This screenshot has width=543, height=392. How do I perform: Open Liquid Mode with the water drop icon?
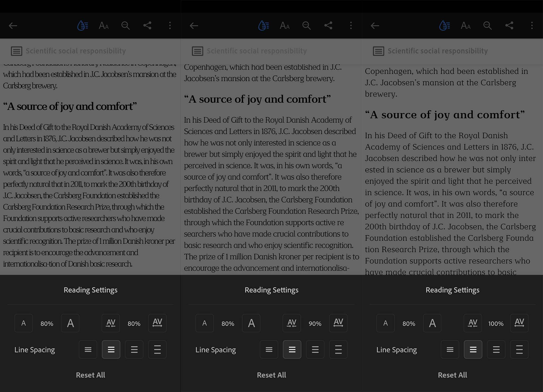(x=82, y=25)
